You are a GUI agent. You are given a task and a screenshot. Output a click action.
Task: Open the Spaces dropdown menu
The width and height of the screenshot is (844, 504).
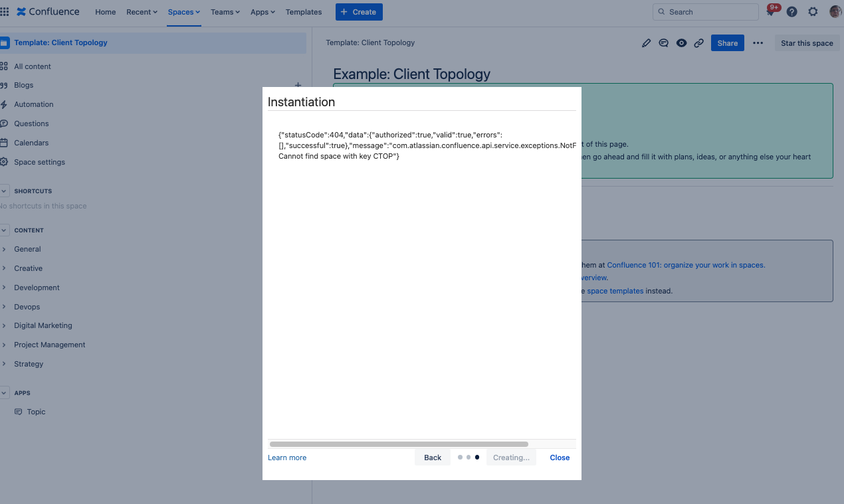(184, 12)
